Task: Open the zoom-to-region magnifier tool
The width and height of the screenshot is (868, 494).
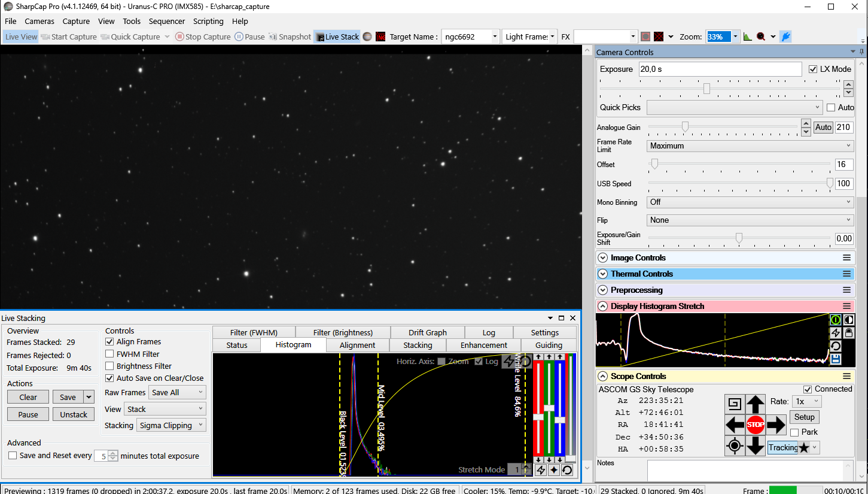Action: coord(760,37)
